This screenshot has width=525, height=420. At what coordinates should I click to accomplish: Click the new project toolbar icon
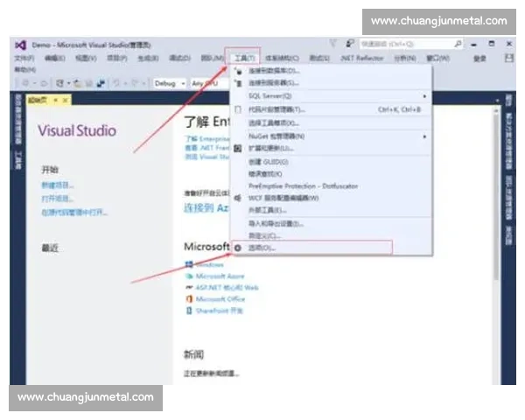pyautogui.click(x=59, y=83)
